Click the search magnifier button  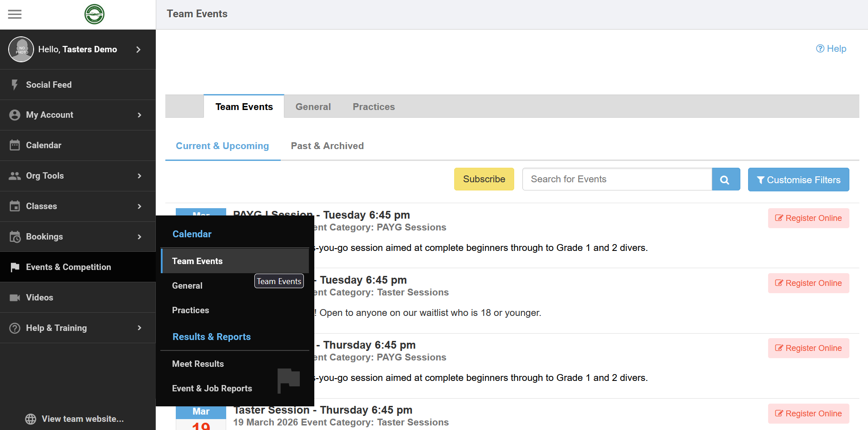pos(725,180)
